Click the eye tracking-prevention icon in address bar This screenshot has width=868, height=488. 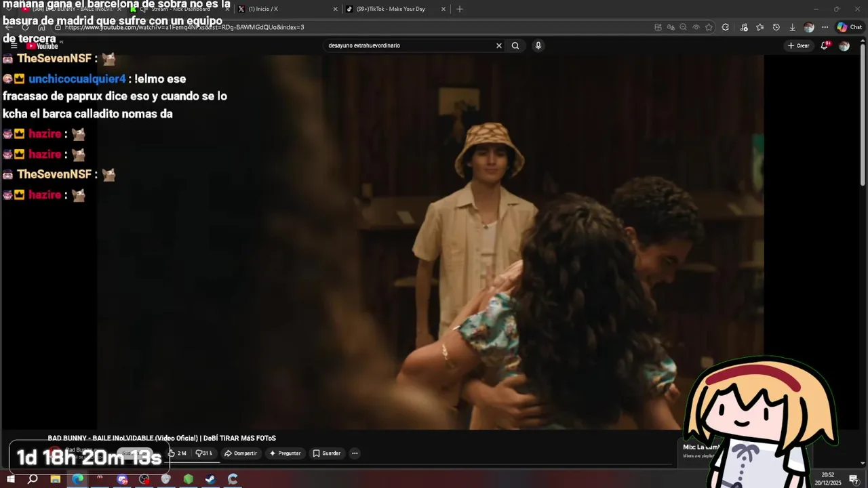[x=696, y=27]
